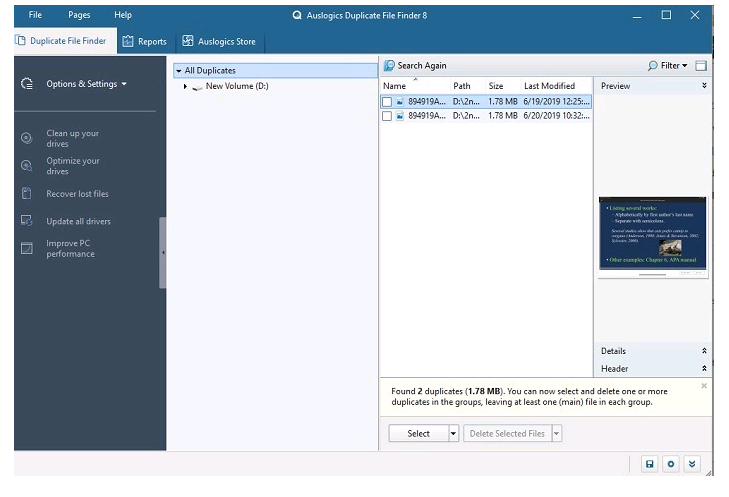Click Update all drivers link
The height and width of the screenshot is (497, 729).
point(79,221)
